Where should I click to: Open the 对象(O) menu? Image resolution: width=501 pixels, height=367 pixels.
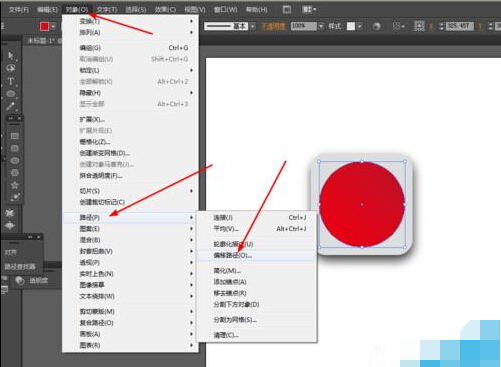(77, 10)
